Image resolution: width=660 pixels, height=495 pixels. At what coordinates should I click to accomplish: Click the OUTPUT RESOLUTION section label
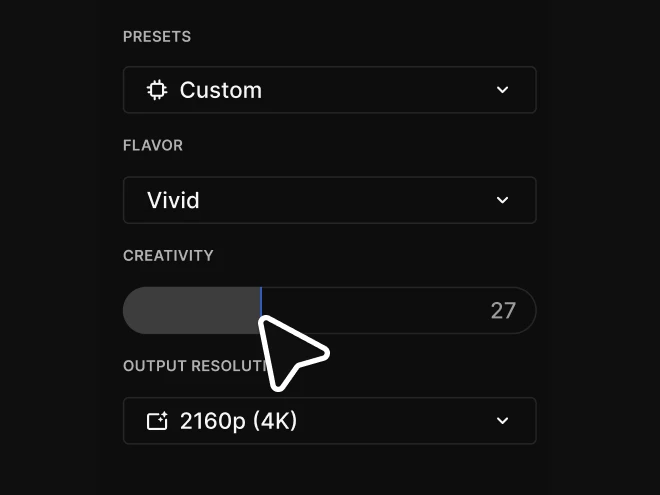click(x=190, y=366)
